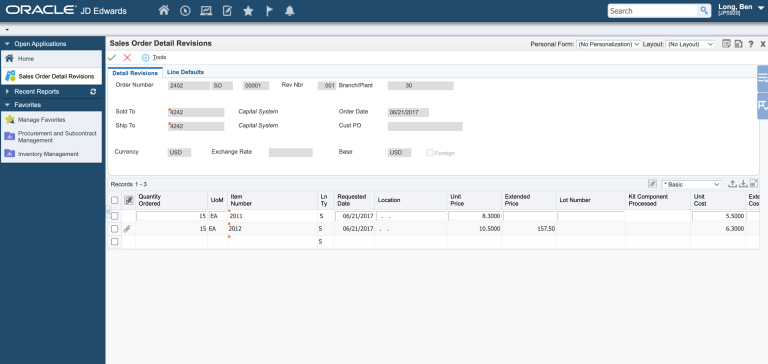768x364 pixels.
Task: Expand the Recent Reports section
Action: 7,92
